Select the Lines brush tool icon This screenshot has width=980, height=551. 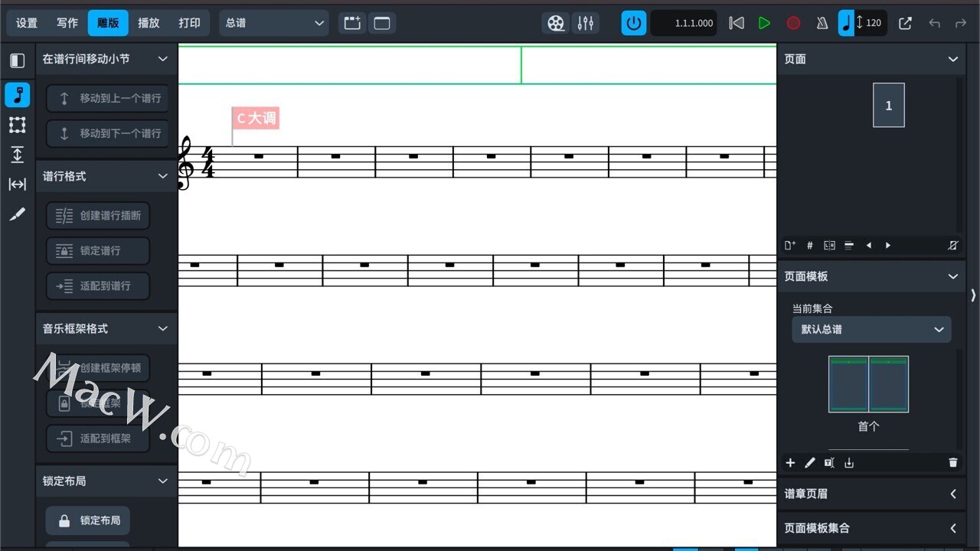(18, 214)
